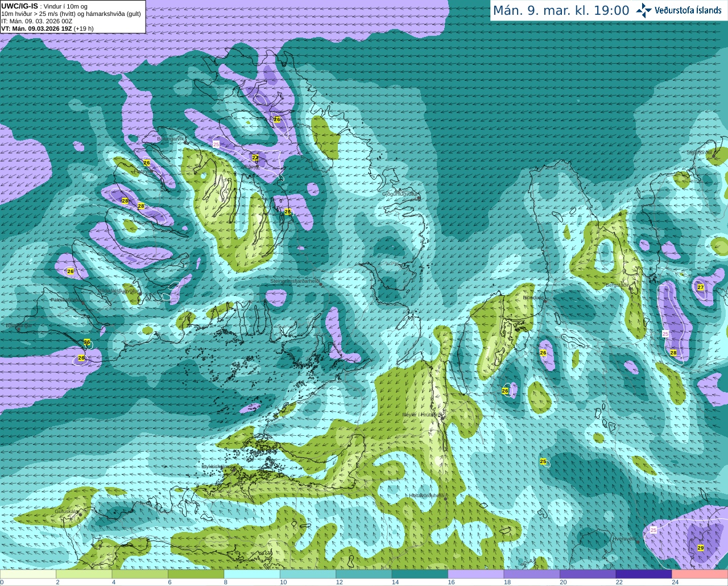The height and width of the screenshot is (586, 728).
Task: Click the 22–24 m/s dark indigo legend swatch
Action: click(644, 574)
